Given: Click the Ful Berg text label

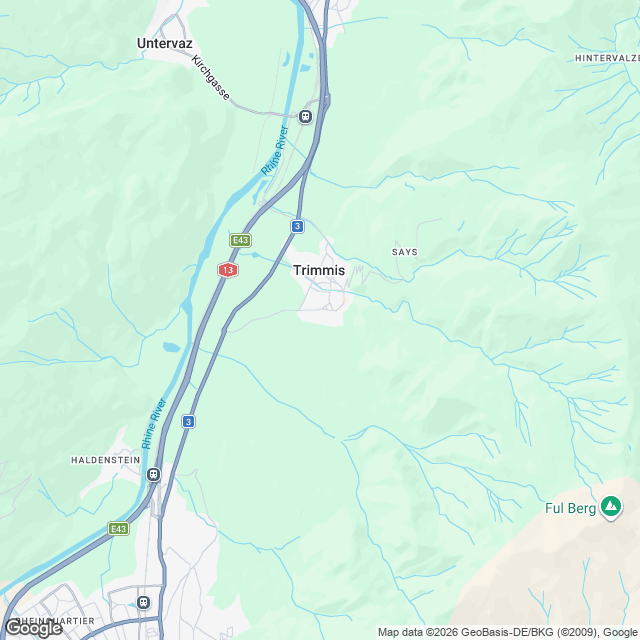Looking at the screenshot, I should pyautogui.click(x=570, y=508).
